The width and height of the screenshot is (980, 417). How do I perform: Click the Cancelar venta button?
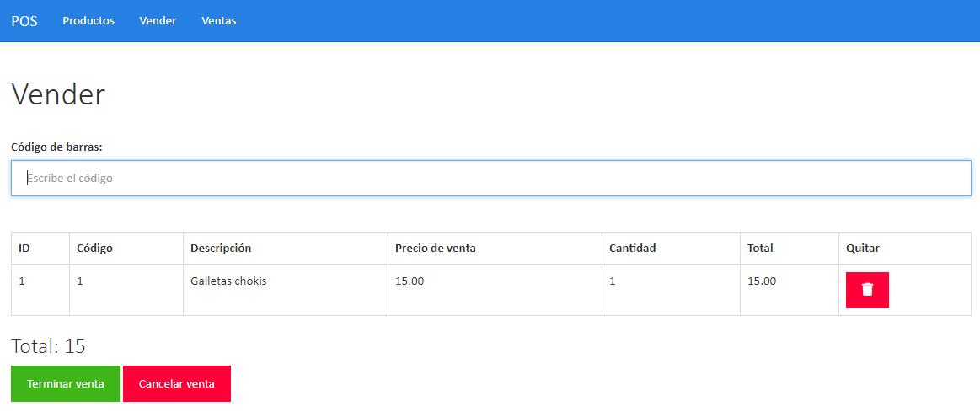tap(177, 384)
